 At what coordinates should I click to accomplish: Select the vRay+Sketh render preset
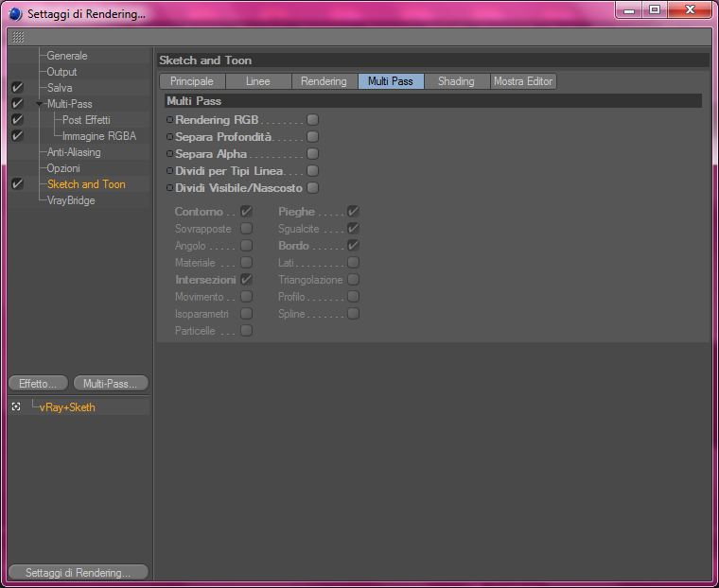coord(67,407)
